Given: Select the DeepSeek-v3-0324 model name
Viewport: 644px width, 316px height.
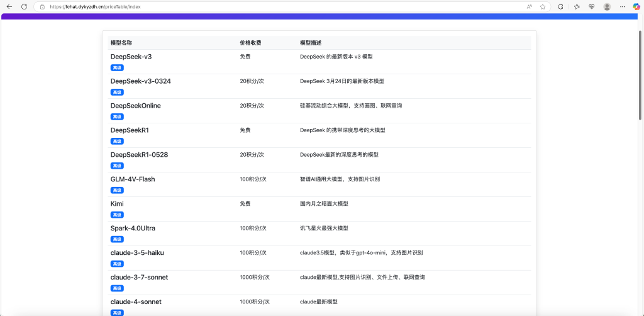Looking at the screenshot, I should point(140,81).
